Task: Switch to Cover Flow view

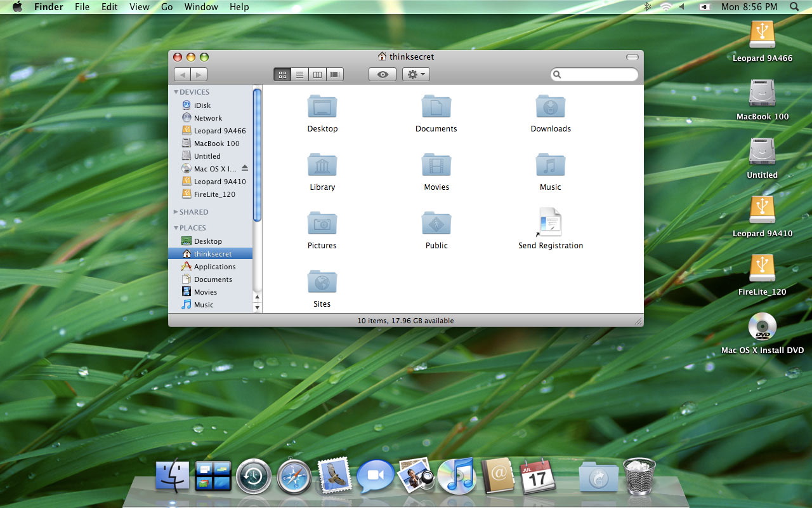Action: point(334,74)
